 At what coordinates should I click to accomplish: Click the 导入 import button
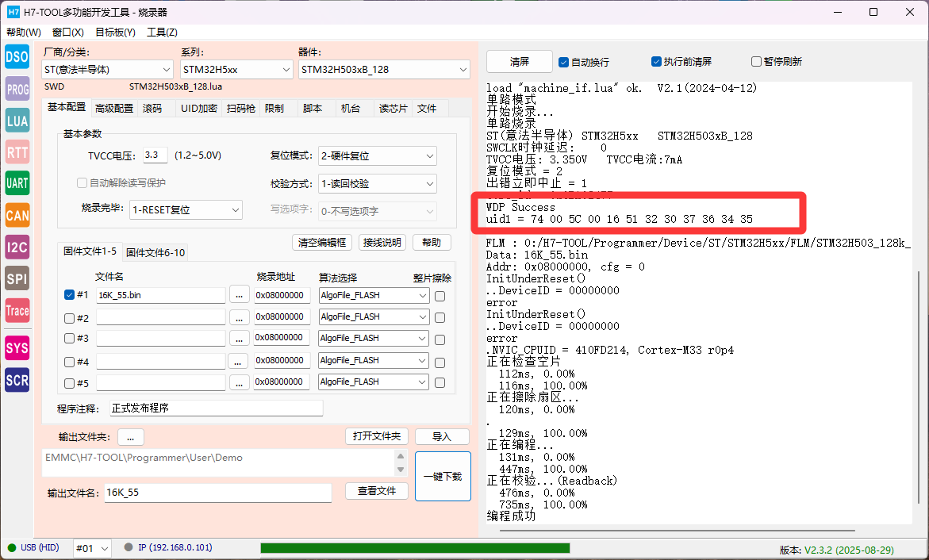tap(442, 437)
